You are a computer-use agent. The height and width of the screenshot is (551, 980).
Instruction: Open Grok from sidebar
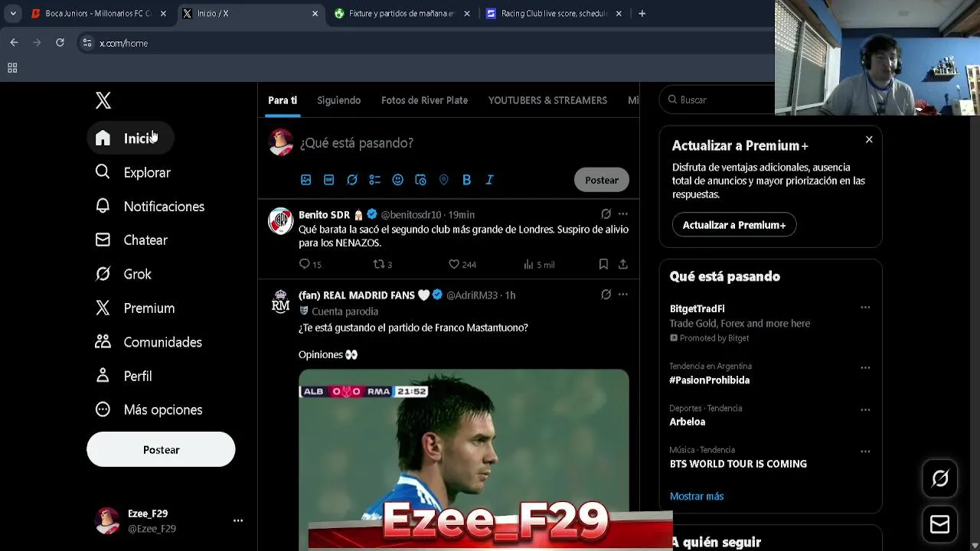pyautogui.click(x=124, y=274)
